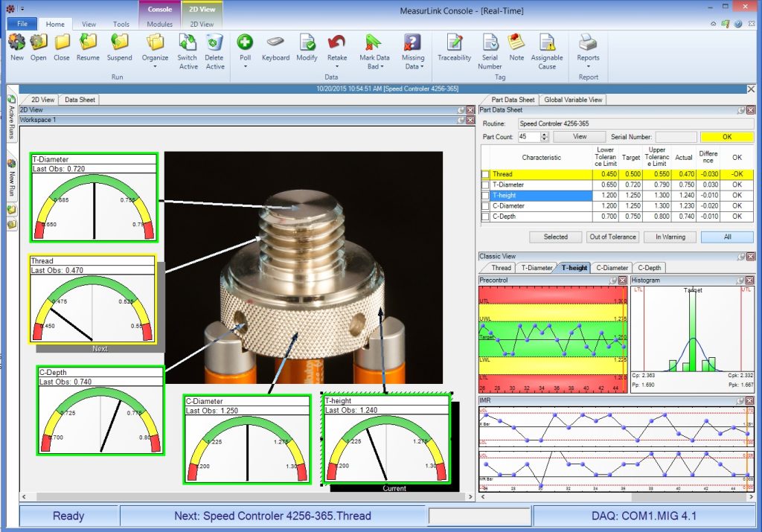The image size is (762, 532).
Task: Add a Note tag
Action: click(x=516, y=44)
